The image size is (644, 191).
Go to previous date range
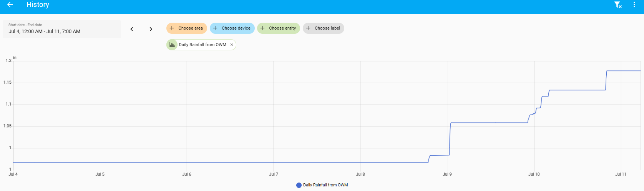(x=132, y=29)
